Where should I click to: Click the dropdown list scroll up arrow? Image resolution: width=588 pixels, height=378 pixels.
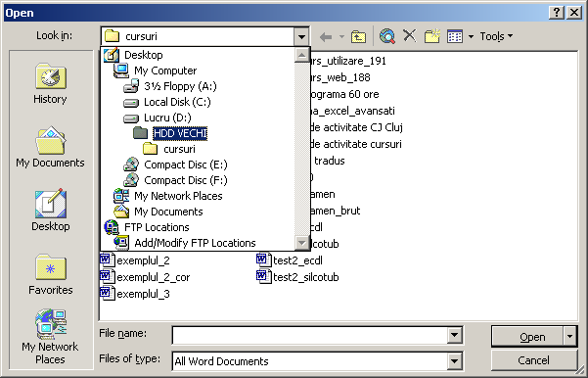pos(302,55)
